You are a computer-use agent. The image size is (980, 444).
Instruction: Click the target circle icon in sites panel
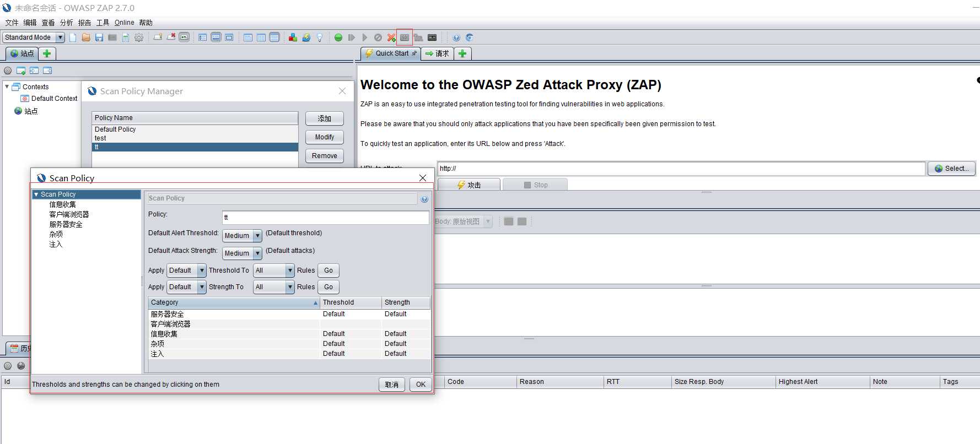point(8,71)
